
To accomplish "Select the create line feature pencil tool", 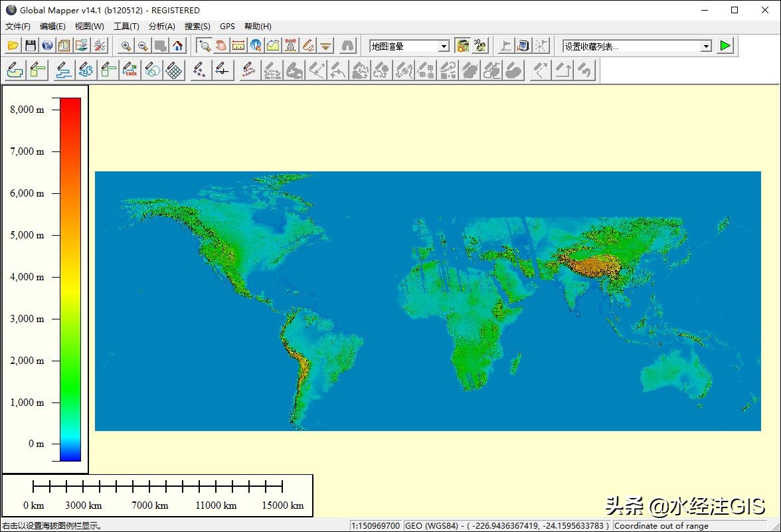I will (x=63, y=70).
